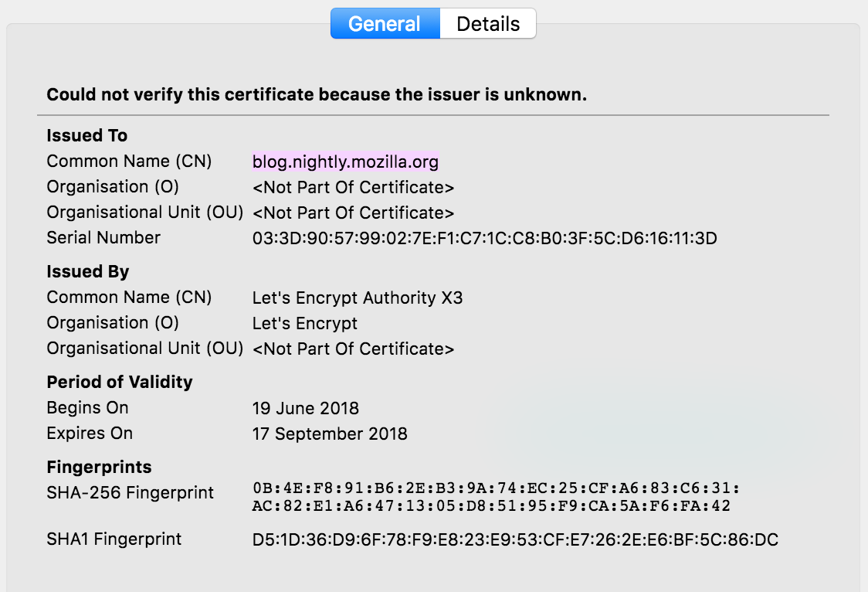Screen dimensions: 868x592
Task: Click the 17 September 2018 expiry date
Action: [x=330, y=434]
